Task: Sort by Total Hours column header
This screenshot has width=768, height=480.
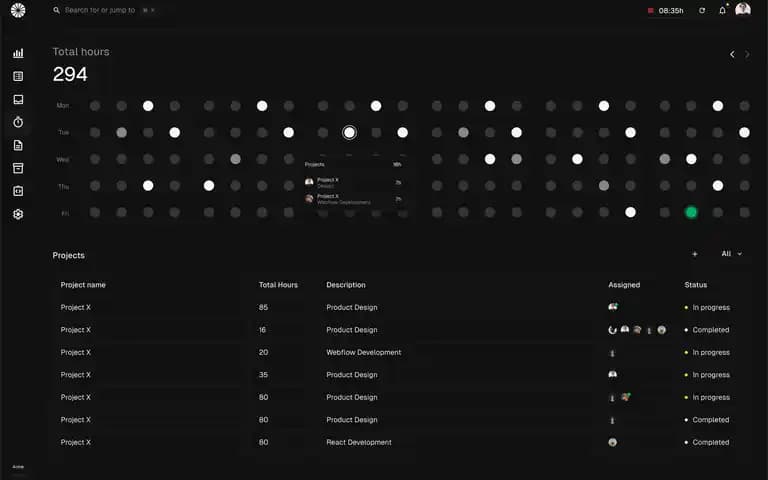Action: pos(278,285)
